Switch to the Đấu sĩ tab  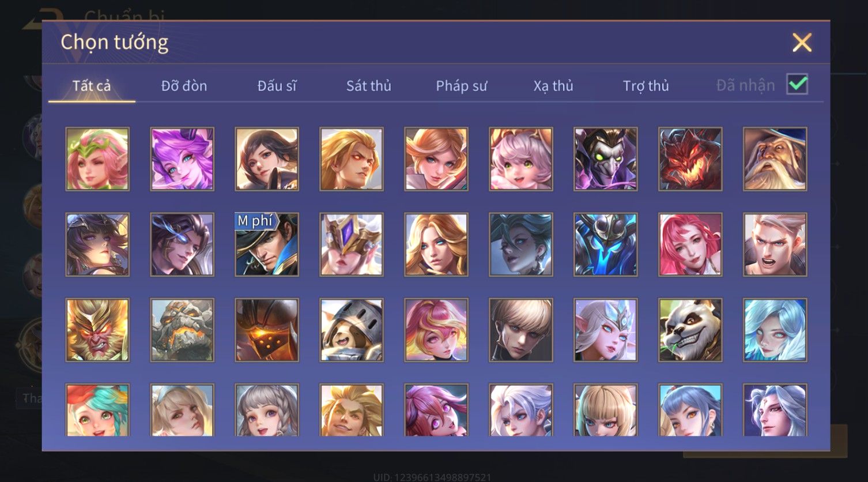[277, 86]
